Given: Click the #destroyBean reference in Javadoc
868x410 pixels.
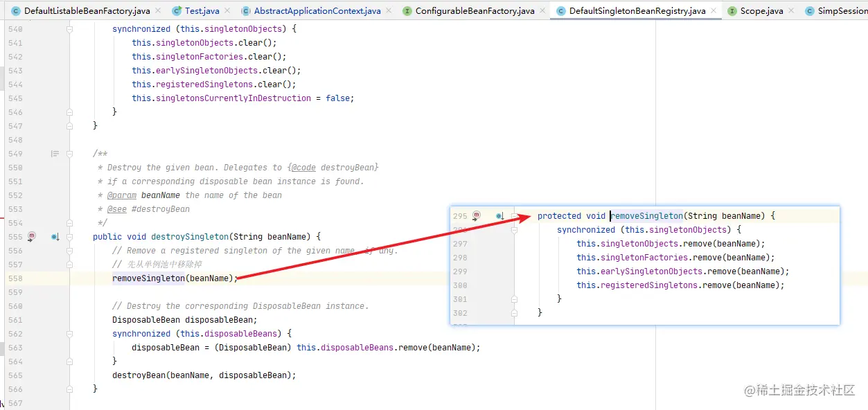Looking at the screenshot, I should coord(161,209).
